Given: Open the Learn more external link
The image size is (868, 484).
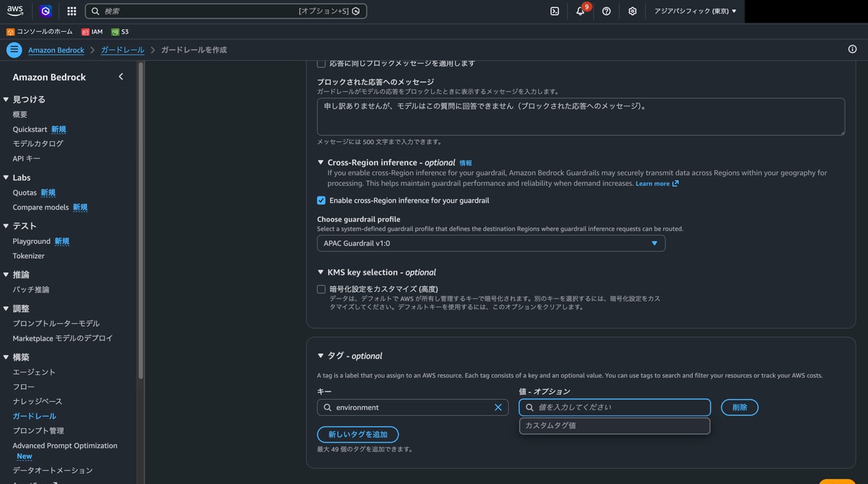Looking at the screenshot, I should pyautogui.click(x=657, y=183).
